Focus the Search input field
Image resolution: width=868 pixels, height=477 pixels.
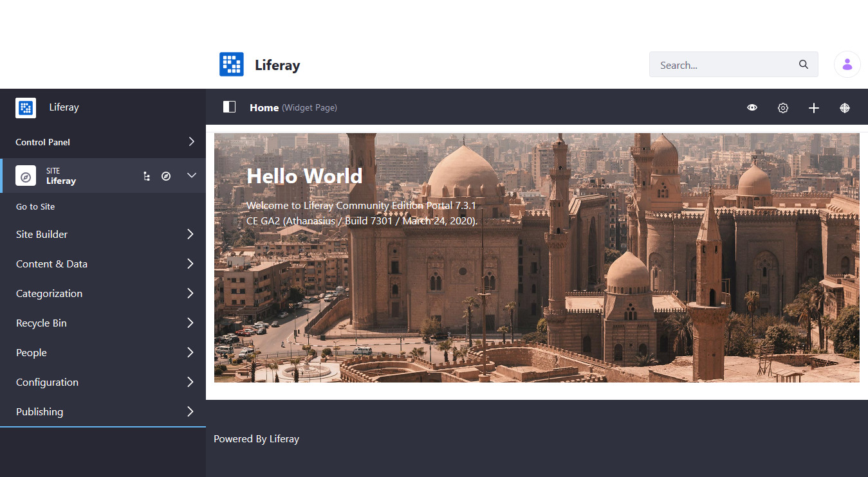click(734, 64)
